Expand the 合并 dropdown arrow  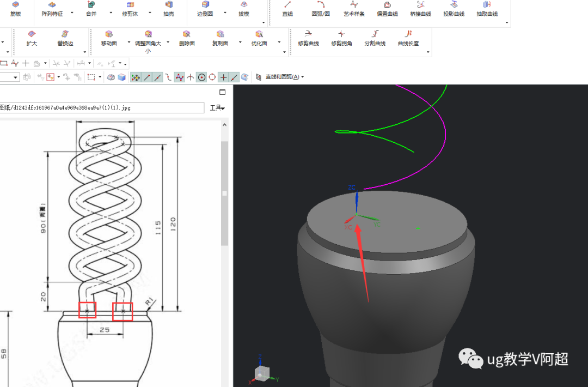pos(111,13)
